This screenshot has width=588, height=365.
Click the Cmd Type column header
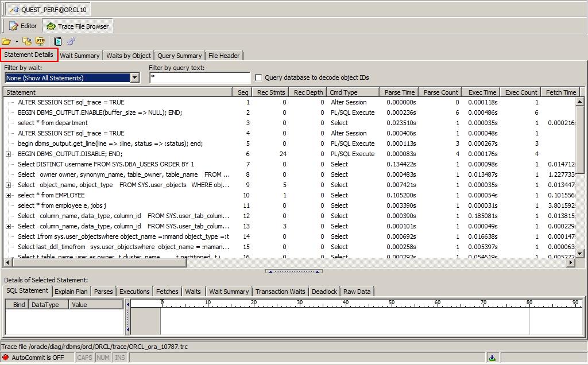pos(343,92)
